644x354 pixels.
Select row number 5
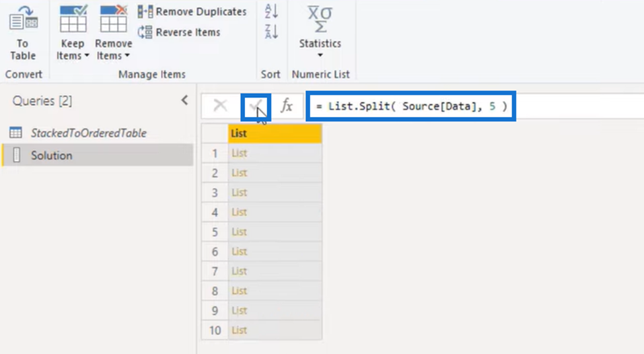[x=215, y=232]
